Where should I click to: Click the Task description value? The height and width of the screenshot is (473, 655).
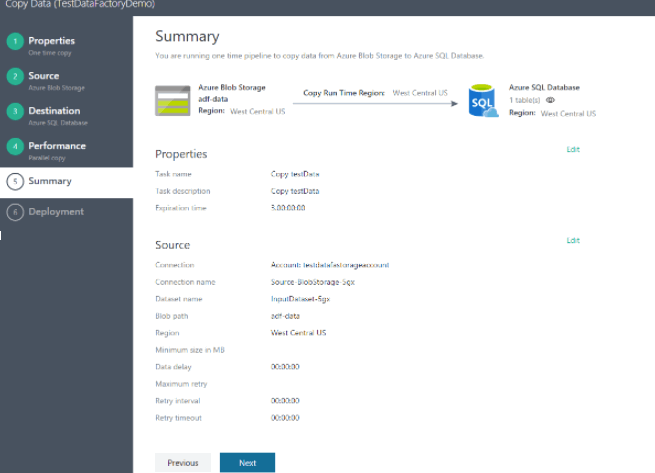[x=295, y=191]
